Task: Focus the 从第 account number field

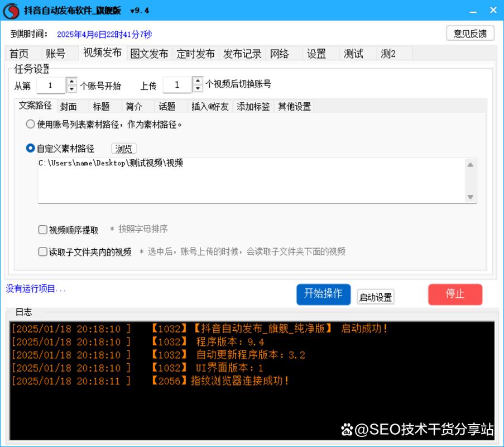Action: click(x=51, y=85)
